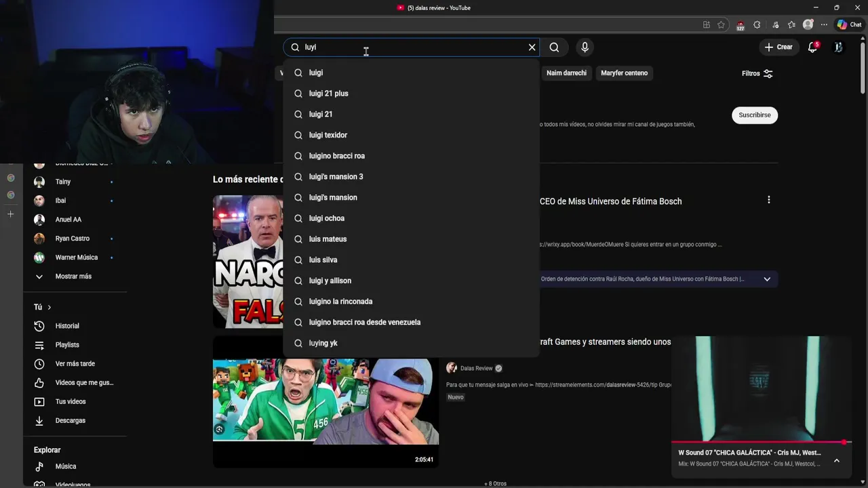
Task: Clear the search box with the X icon
Action: coord(532,47)
